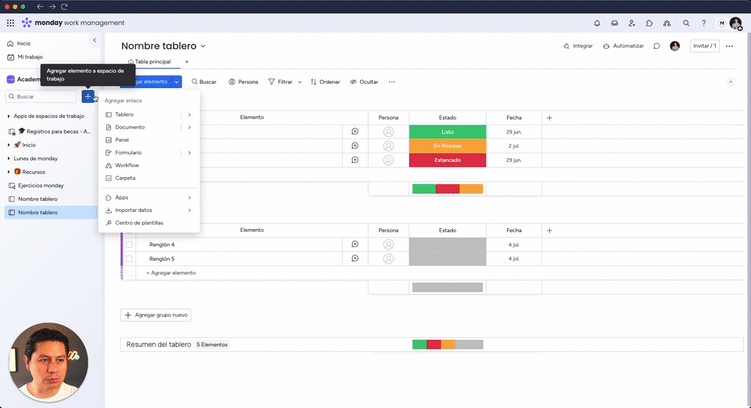
Task: Expand the Tablero submenu arrow
Action: (x=189, y=115)
